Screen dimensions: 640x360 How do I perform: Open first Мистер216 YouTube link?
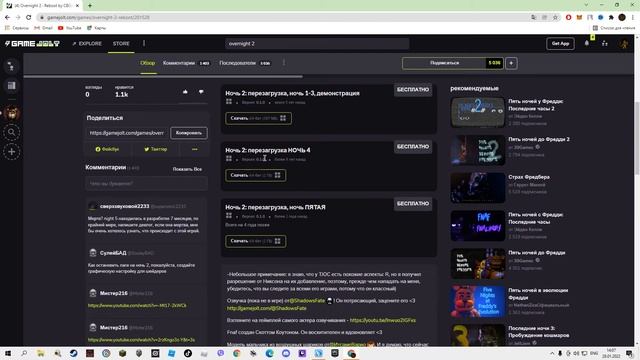(137, 305)
